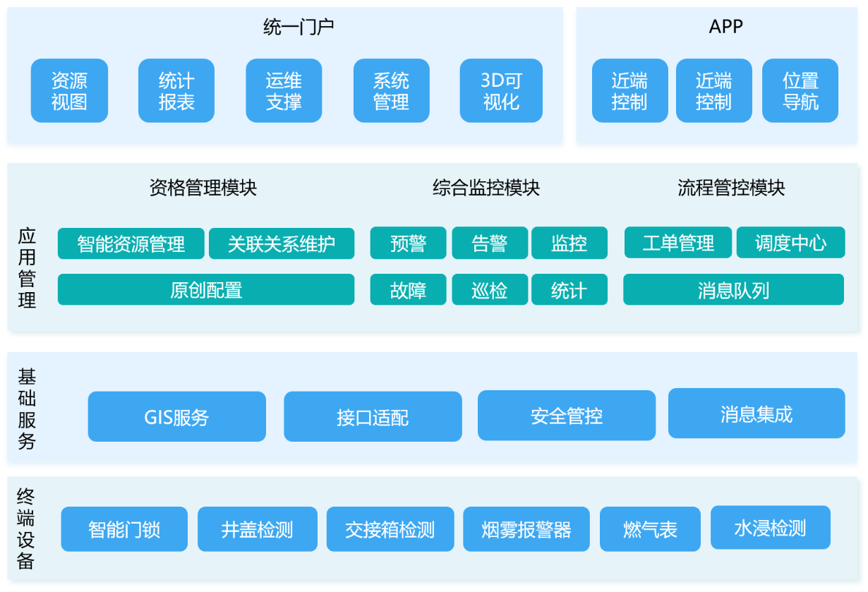Select 位置导航 in the APP section
The width and height of the screenshot is (868, 592).
[800, 91]
